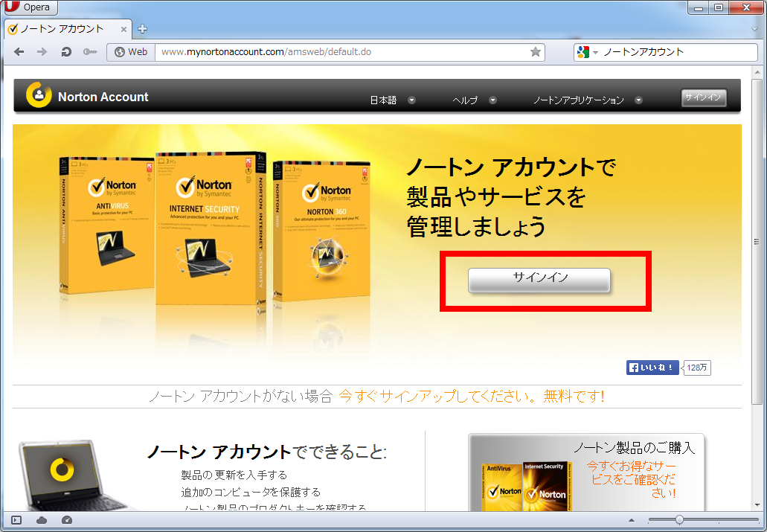Image resolution: width=767 pixels, height=532 pixels.
Task: Click the Norton Account header title
Action: 103,97
